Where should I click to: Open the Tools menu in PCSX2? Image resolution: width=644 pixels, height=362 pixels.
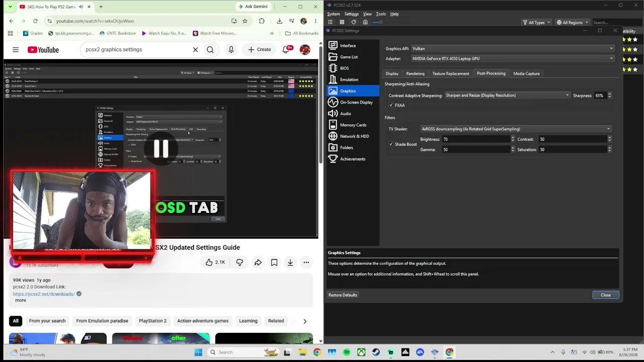[381, 14]
